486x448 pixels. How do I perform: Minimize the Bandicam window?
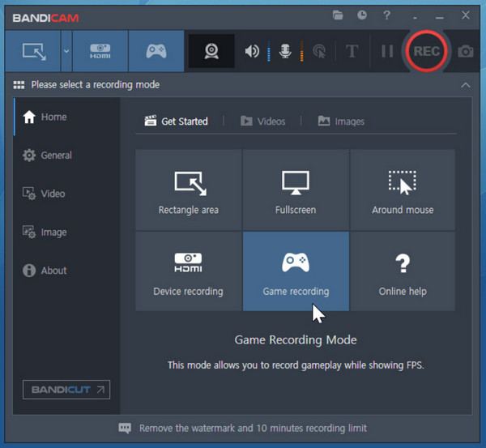click(x=440, y=16)
